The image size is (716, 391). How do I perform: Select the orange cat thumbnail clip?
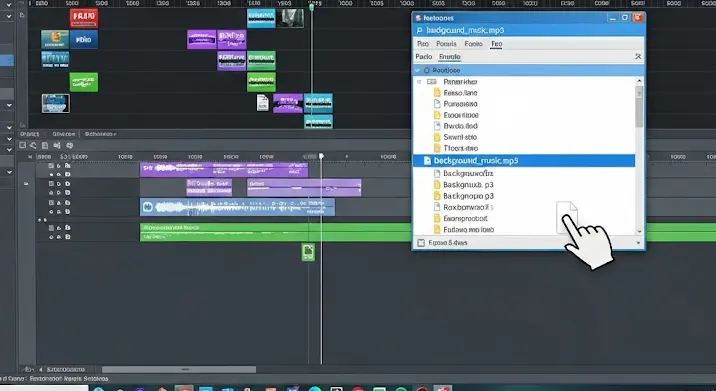[x=55, y=39]
